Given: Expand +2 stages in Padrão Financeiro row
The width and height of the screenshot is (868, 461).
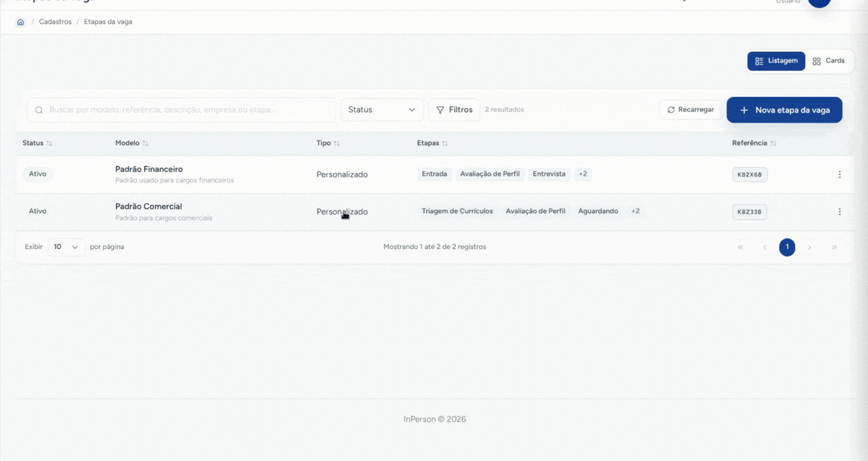Looking at the screenshot, I should tap(583, 174).
